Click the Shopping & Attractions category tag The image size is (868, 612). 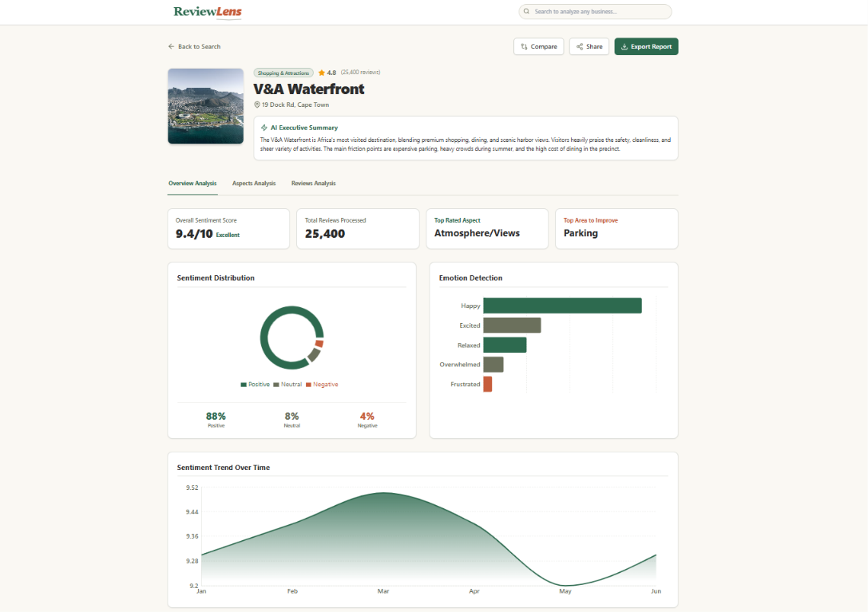tap(283, 73)
